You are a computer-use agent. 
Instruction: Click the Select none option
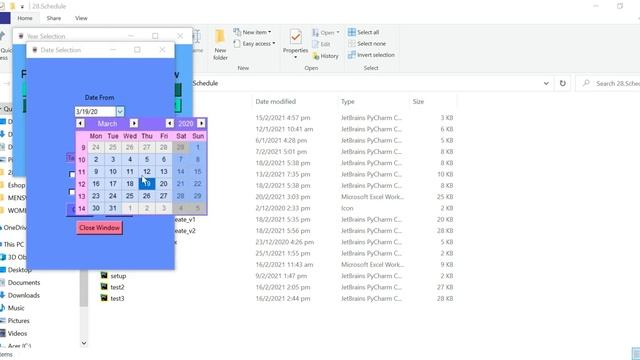367,43
